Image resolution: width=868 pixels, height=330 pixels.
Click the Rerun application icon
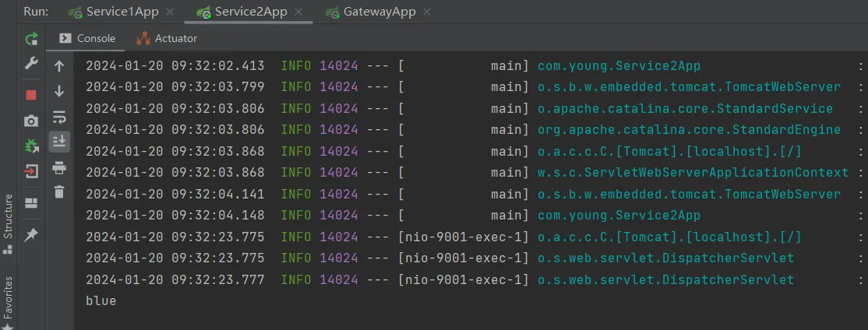[x=31, y=39]
